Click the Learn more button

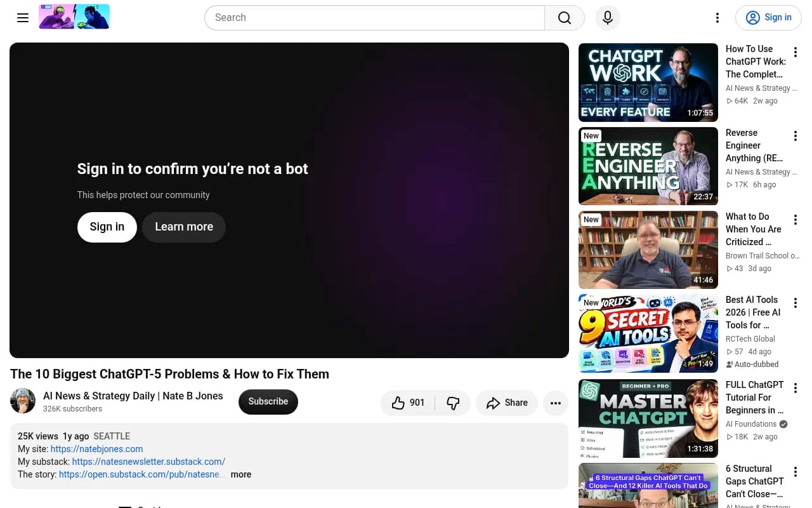coord(184,227)
